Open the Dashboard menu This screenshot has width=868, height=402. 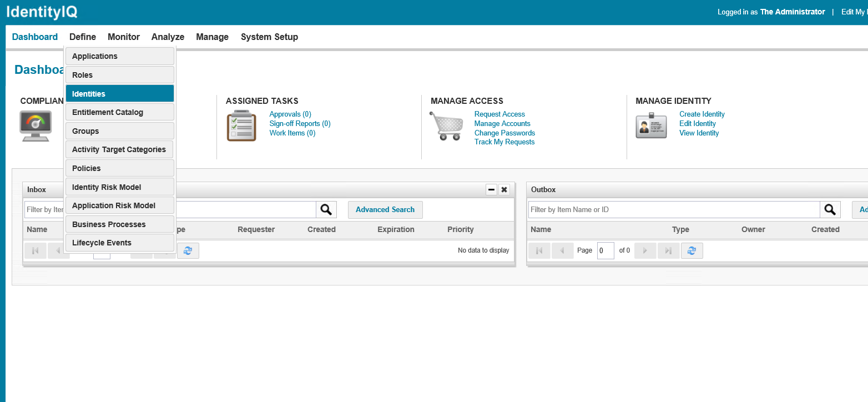(35, 37)
